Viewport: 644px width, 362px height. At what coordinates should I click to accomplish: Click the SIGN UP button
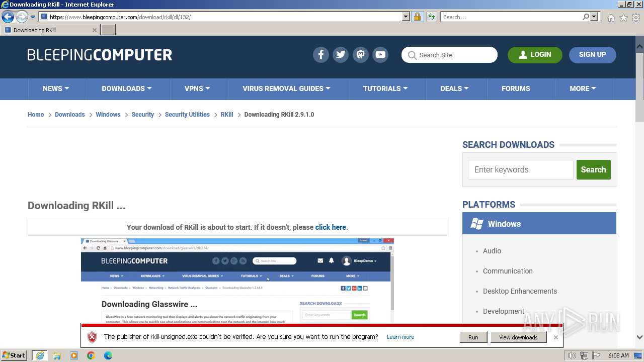(x=592, y=55)
